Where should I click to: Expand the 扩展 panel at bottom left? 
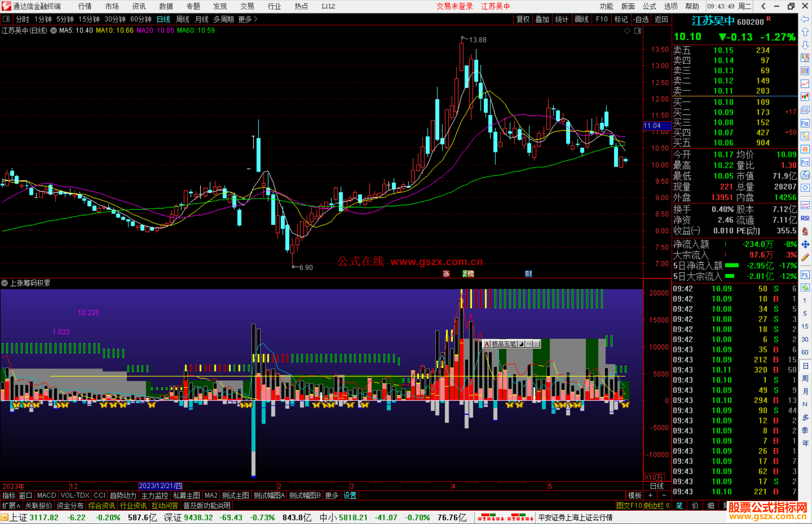tap(11, 506)
